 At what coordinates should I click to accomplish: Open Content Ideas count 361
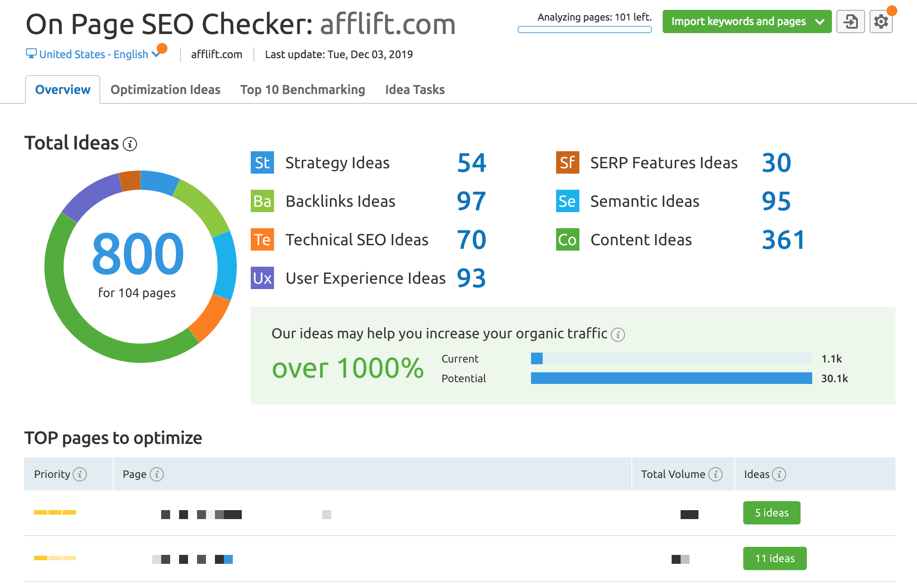[784, 239]
